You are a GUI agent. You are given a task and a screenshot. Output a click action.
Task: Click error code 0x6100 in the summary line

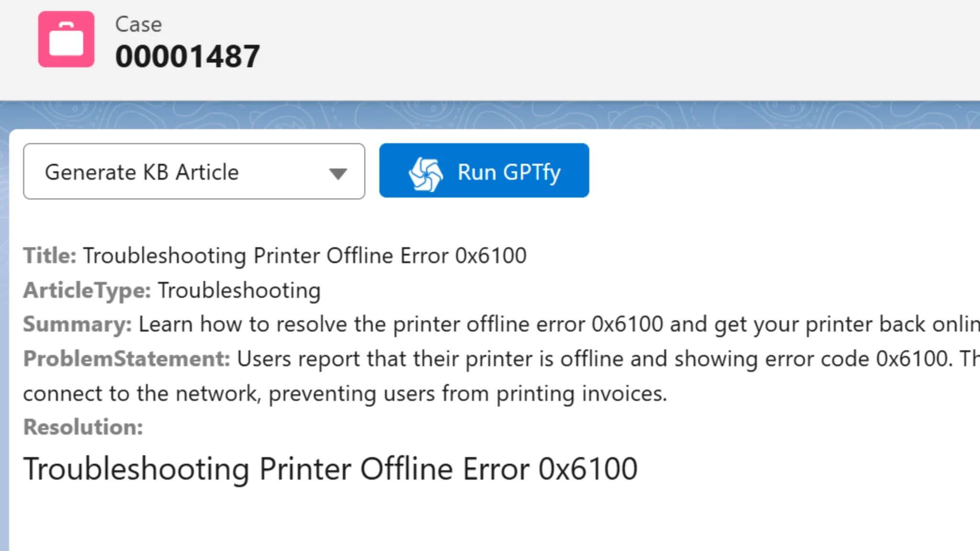click(627, 324)
